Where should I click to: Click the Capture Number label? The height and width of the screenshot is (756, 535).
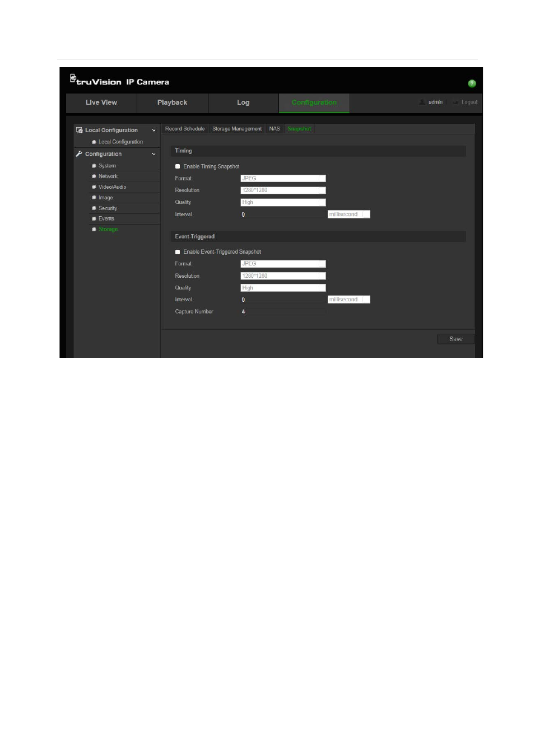coord(194,312)
